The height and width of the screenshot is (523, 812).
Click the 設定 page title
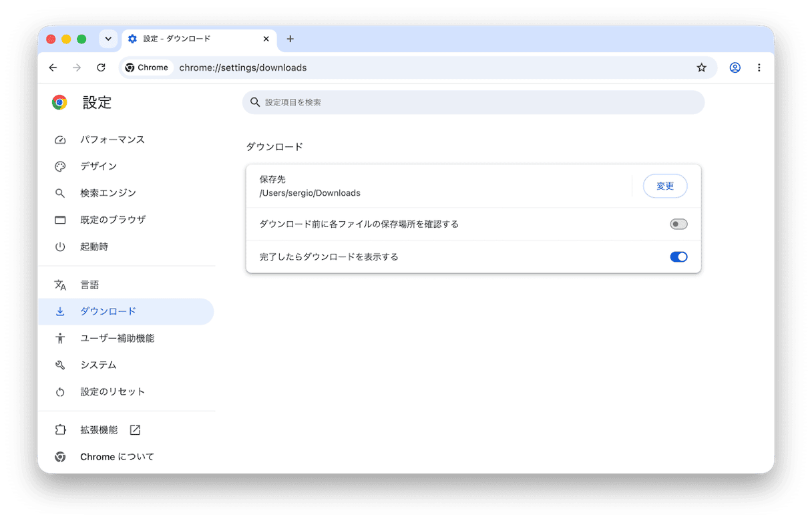click(x=97, y=102)
